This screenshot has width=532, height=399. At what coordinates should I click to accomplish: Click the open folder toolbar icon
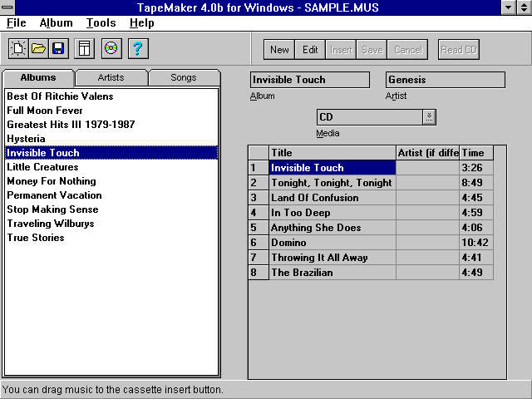click(x=38, y=49)
